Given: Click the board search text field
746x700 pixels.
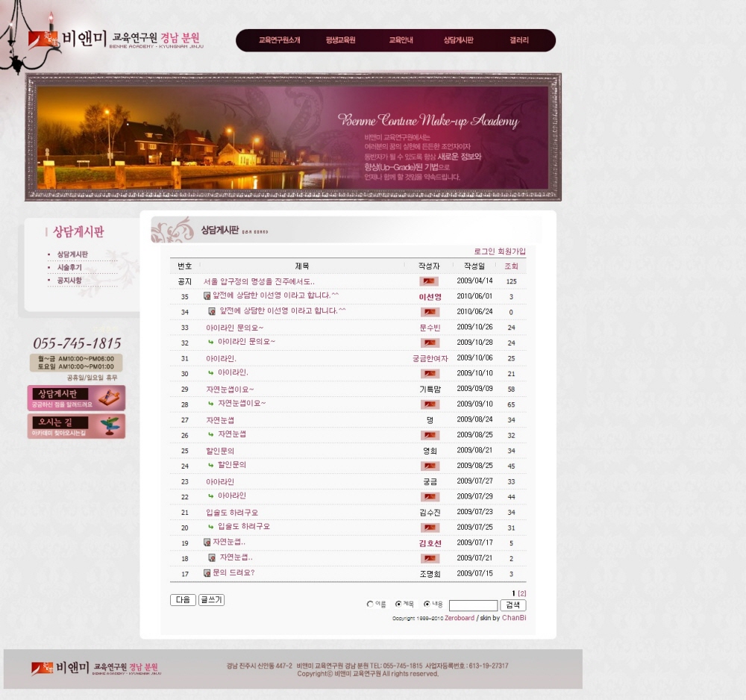Looking at the screenshot, I should tap(473, 605).
